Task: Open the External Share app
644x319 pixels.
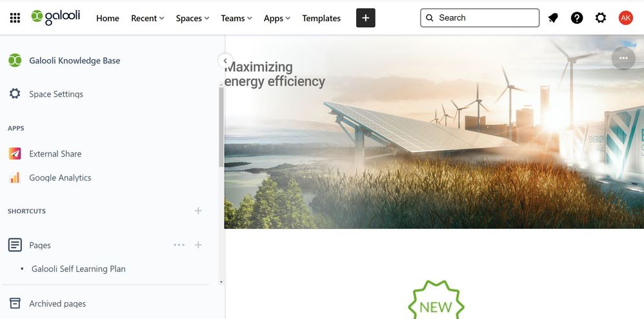Action: (x=55, y=154)
